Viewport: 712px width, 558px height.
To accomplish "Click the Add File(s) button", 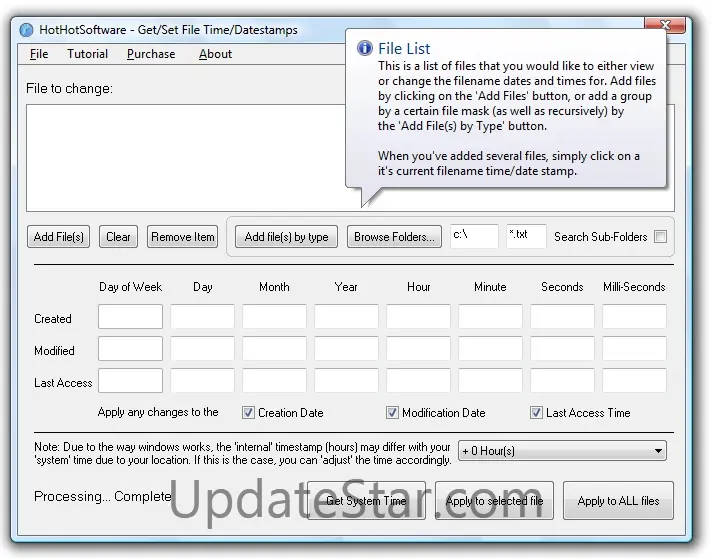I will coord(59,237).
